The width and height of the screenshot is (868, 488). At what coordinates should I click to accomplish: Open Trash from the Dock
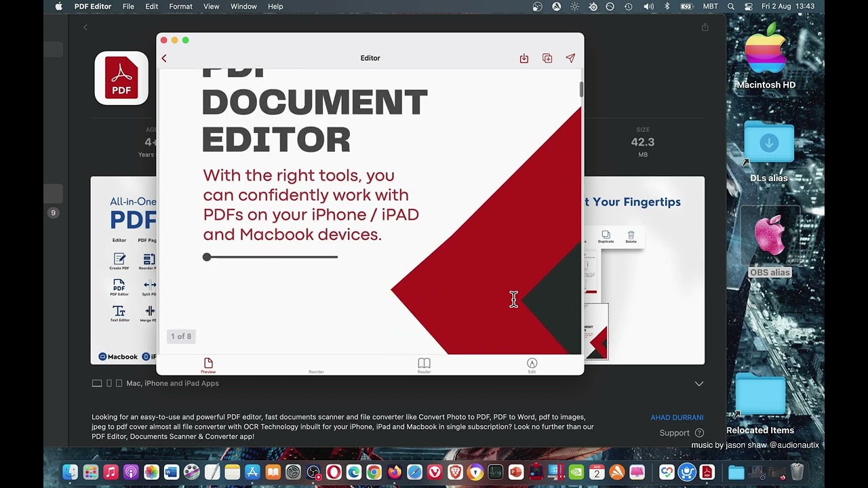(797, 472)
